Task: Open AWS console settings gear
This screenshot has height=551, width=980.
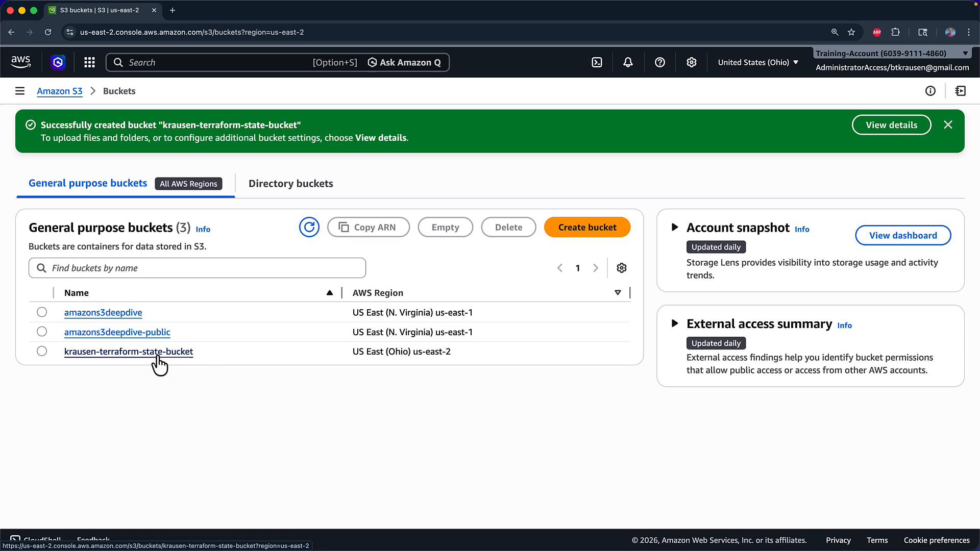Action: (691, 62)
